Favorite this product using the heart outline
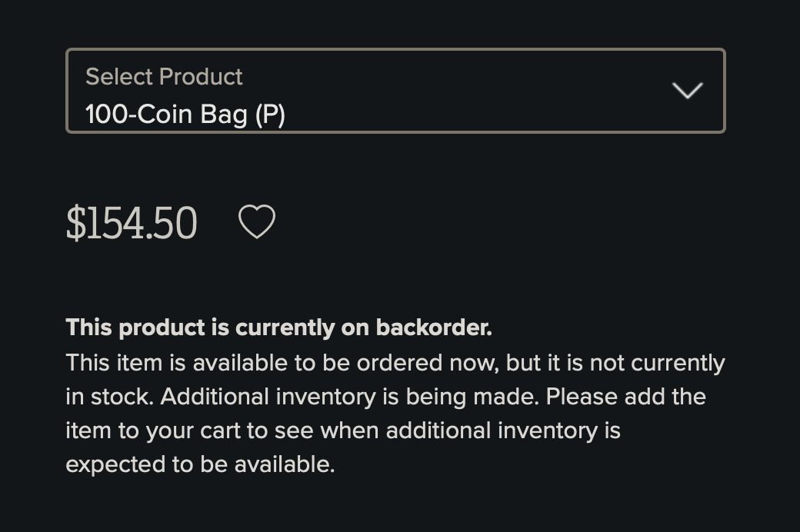 tap(257, 222)
